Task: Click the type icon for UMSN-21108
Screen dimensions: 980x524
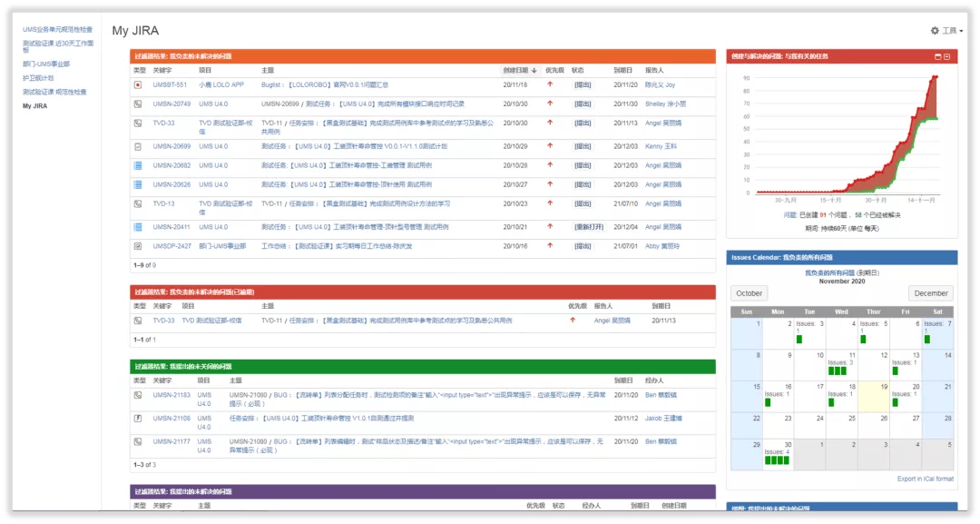Action: point(138,419)
